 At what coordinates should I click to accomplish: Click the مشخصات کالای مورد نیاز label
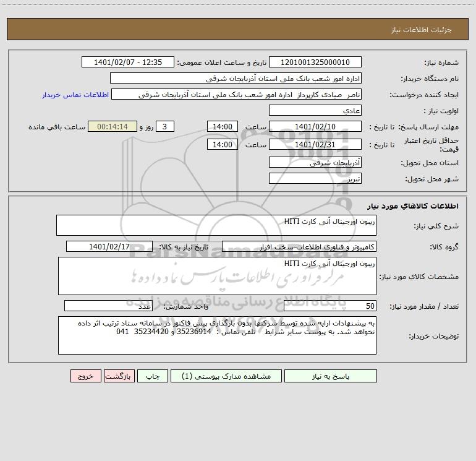click(419, 277)
